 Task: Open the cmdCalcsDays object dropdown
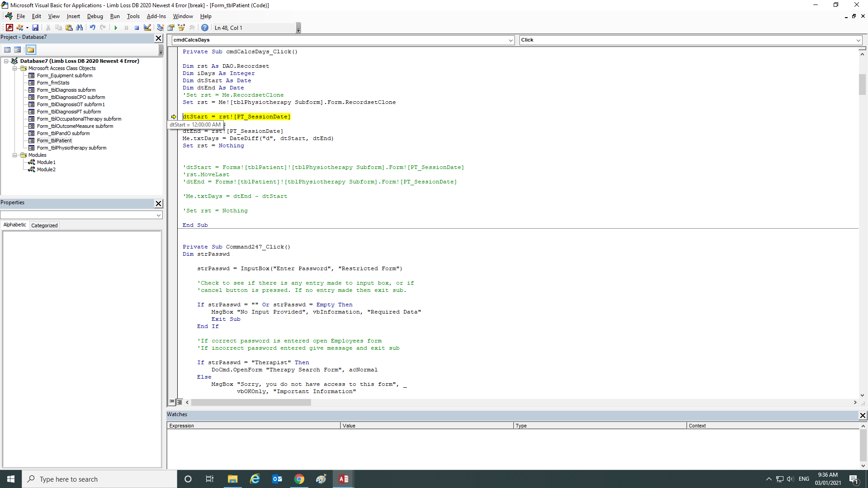pyautogui.click(x=510, y=40)
